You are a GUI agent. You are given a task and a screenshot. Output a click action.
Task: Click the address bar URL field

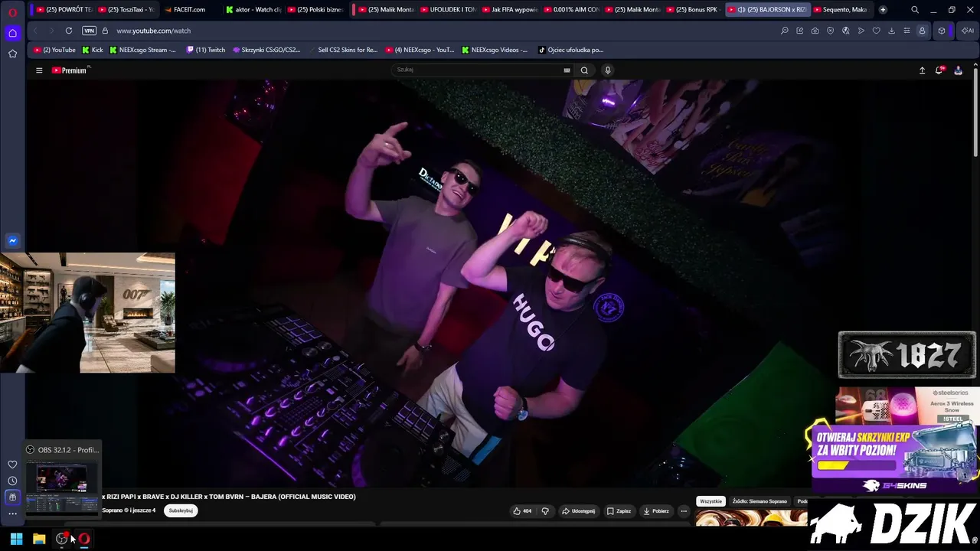pos(444,31)
